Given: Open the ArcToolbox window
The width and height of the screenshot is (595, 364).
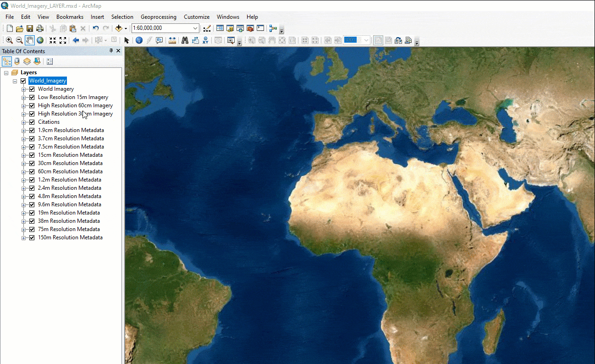Looking at the screenshot, I should 250,28.
